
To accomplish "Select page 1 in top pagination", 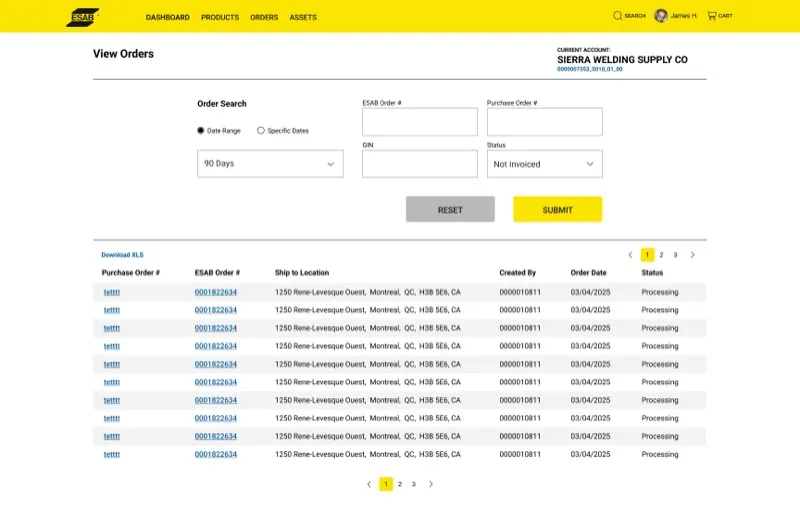I will click(x=647, y=255).
